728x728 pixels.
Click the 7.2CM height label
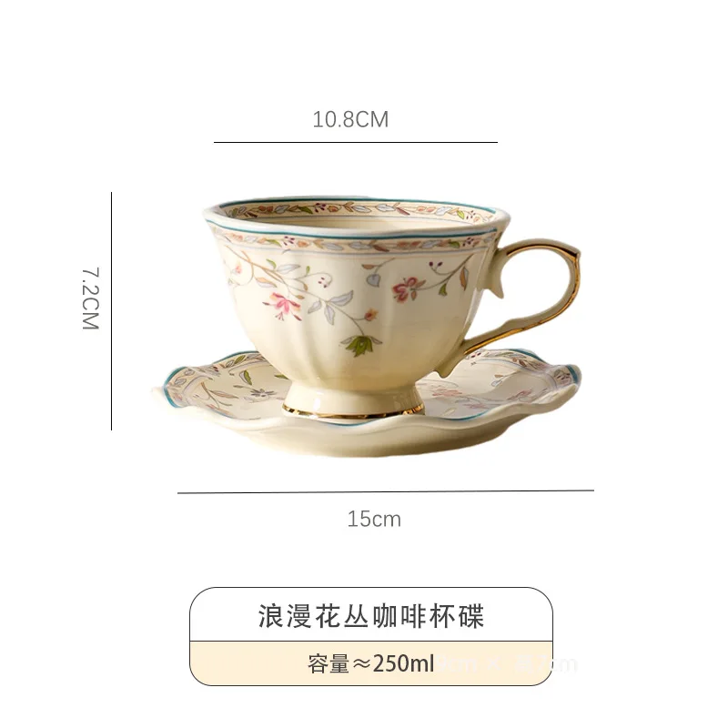click(x=90, y=298)
